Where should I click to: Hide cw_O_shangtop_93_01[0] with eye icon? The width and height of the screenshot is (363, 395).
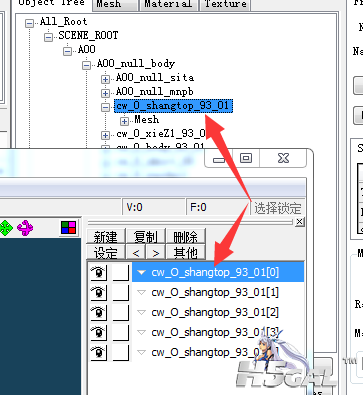(98, 272)
